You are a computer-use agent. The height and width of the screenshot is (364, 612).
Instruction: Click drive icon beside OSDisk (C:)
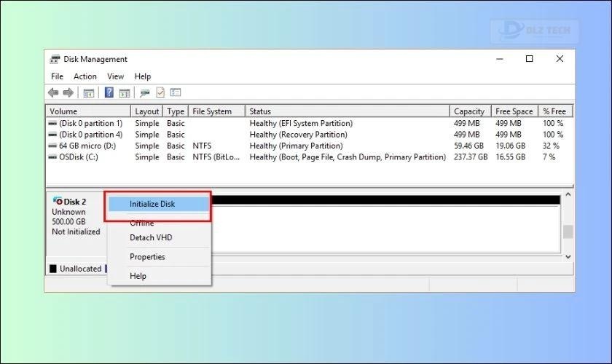(x=52, y=157)
